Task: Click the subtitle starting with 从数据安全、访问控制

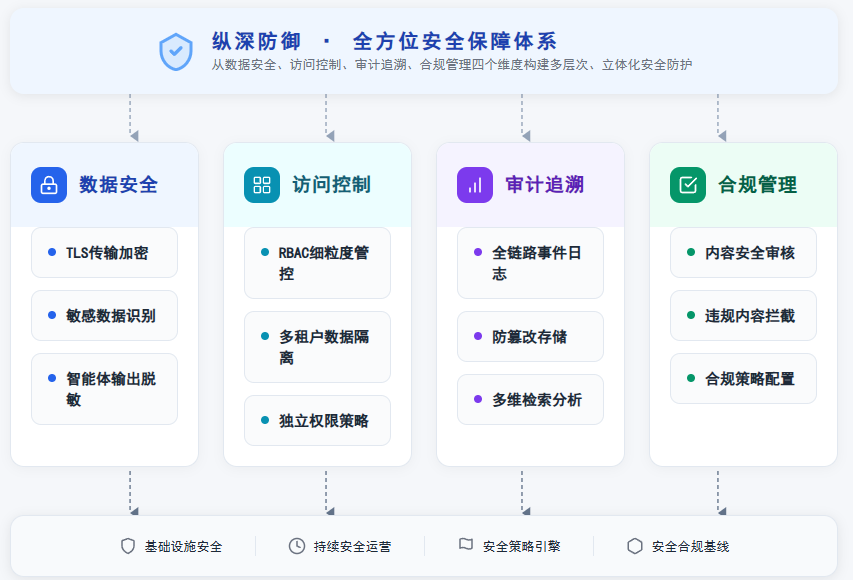Action: click(452, 65)
